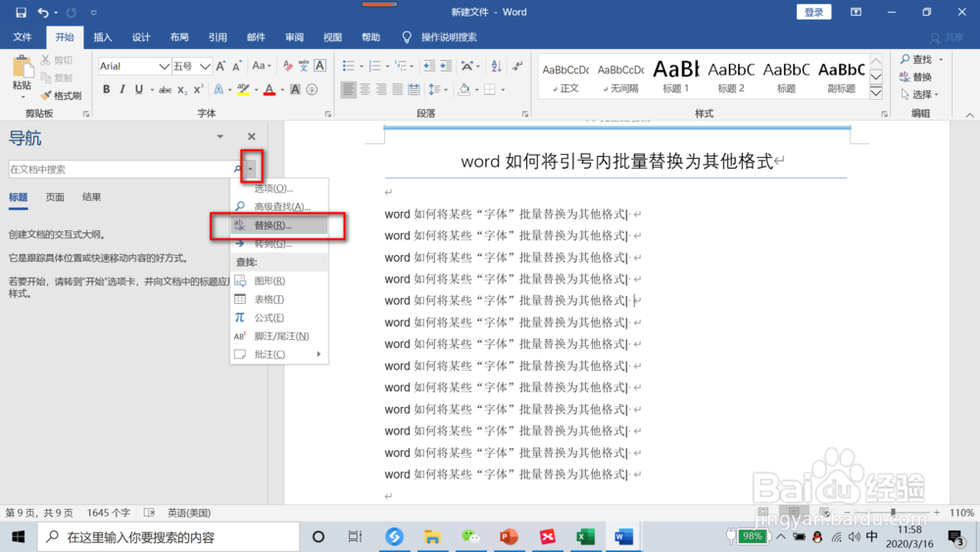
Task: Toggle Bold formatting
Action: pyautogui.click(x=106, y=89)
